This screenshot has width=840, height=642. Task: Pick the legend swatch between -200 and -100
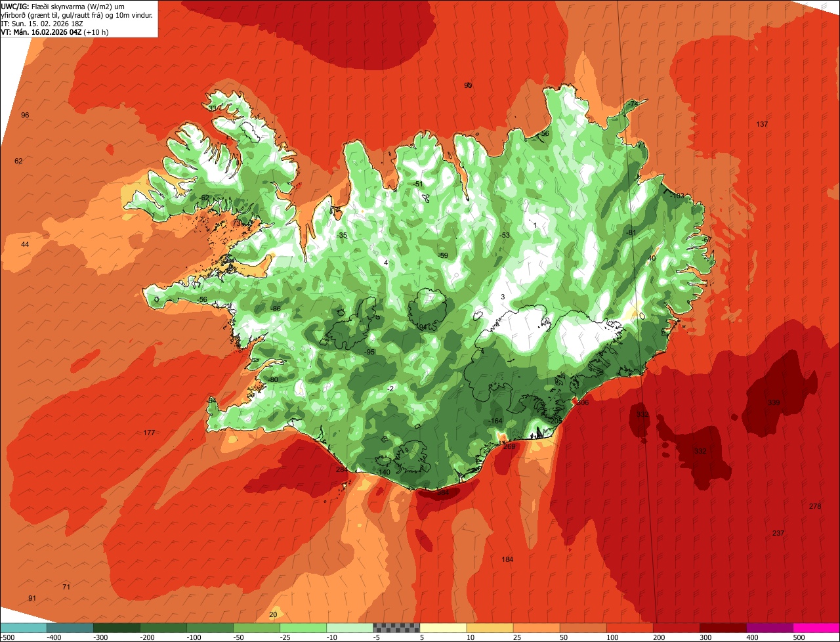pos(163,628)
